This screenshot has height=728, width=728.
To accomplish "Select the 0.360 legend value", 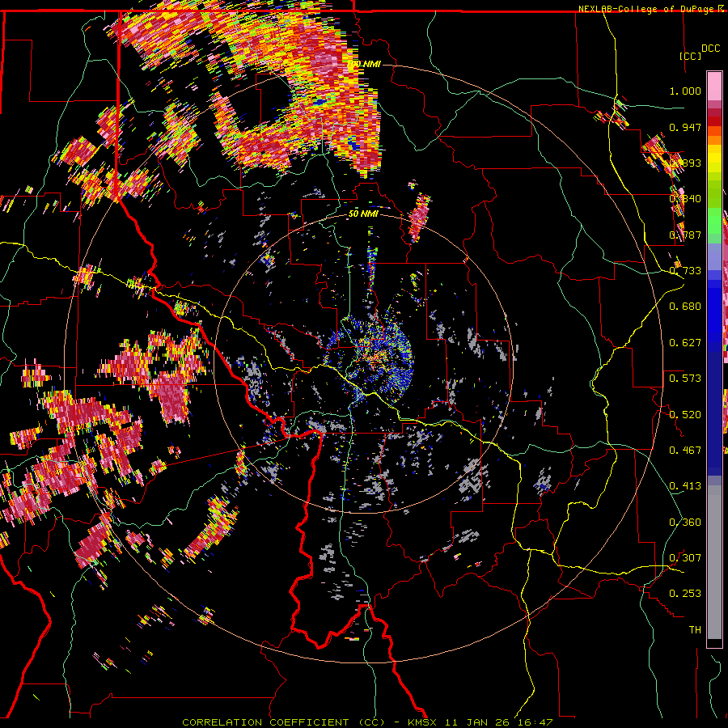I will tap(685, 523).
